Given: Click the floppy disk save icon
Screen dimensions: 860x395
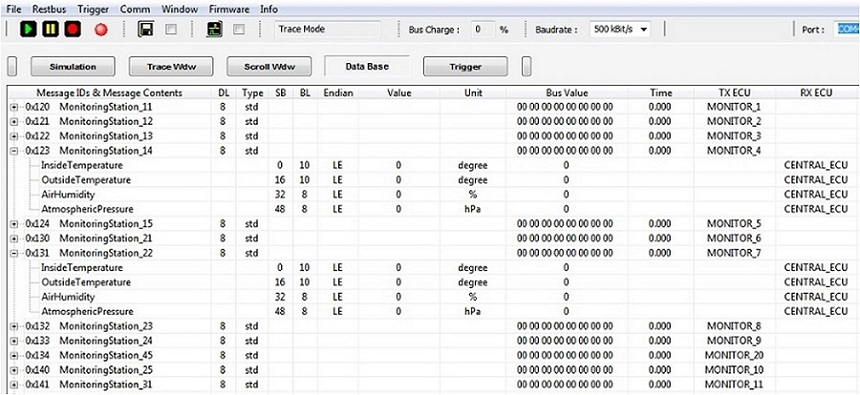Looking at the screenshot, I should pos(145,30).
